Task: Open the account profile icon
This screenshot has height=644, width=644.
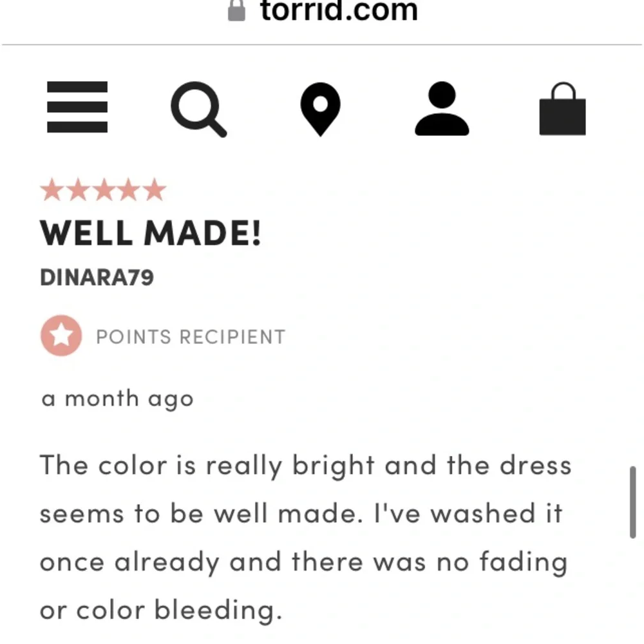Action: 442,109
